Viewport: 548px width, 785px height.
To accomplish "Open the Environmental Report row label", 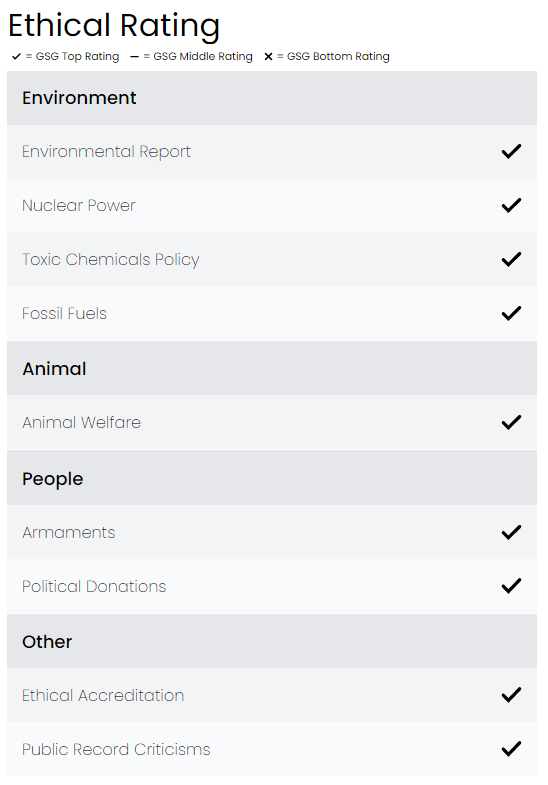I will tap(106, 152).
